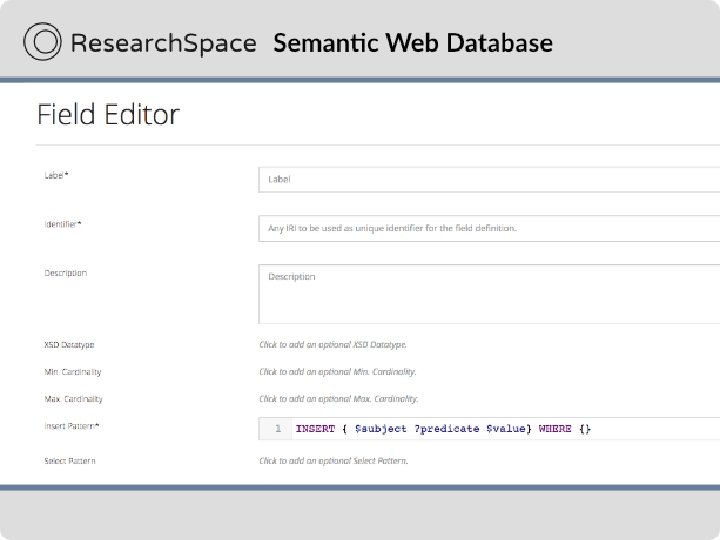Click to add an optional Min. Cardinality
The height and width of the screenshot is (540, 720).
[x=338, y=372]
